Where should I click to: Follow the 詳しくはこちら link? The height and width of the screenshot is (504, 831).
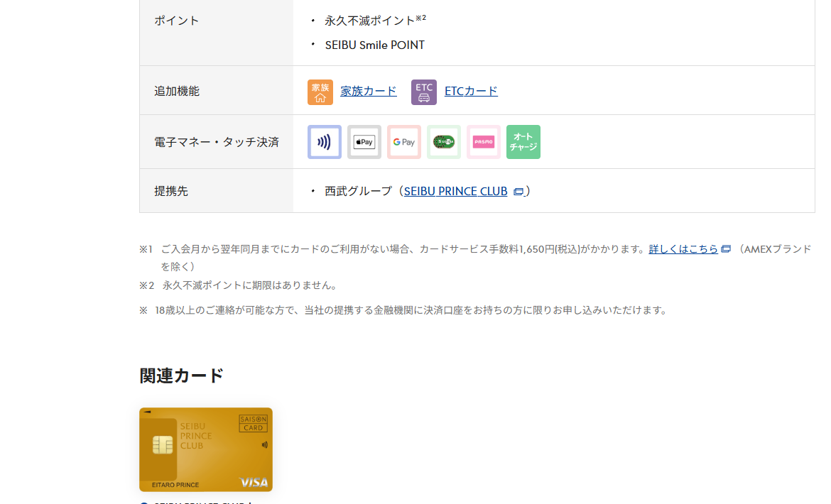coord(683,249)
